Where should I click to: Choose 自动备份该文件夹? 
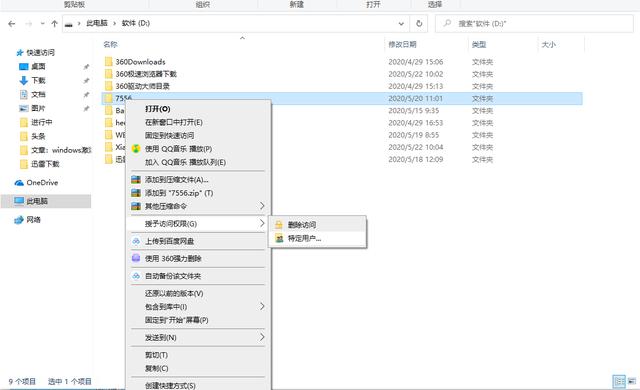click(173, 276)
